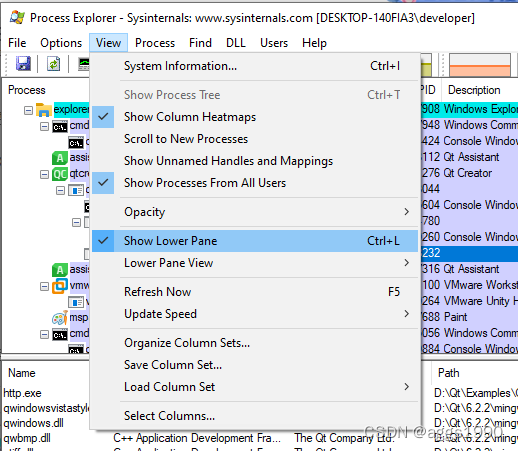Viewport: 518px width, 451px height.
Task: Select the http.exe row in lower pane
Action: 22,393
